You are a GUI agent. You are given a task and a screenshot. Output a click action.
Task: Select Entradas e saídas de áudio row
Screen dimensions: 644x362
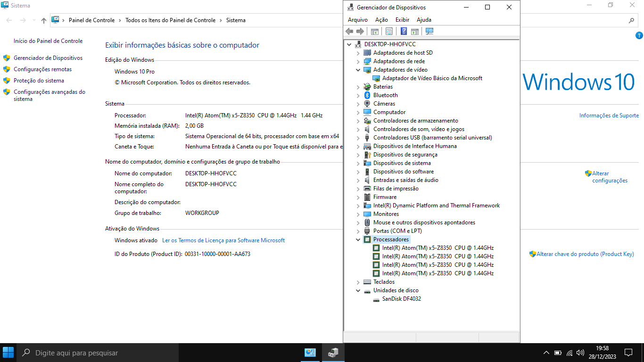(x=401, y=180)
